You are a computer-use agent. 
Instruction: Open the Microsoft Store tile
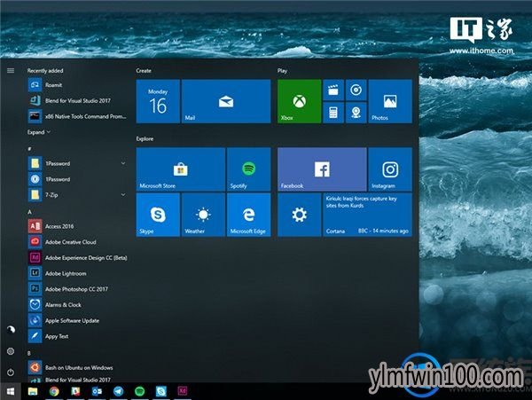[181, 169]
